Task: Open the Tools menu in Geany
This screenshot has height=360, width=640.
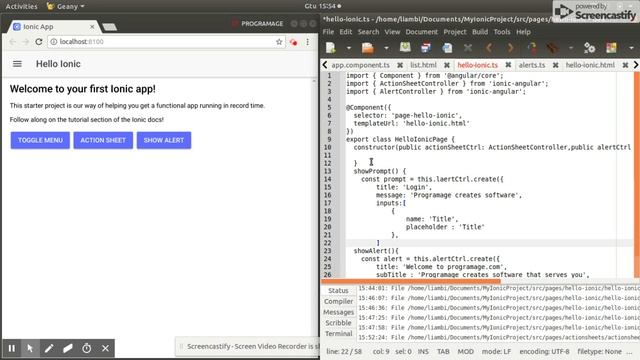Action: coord(502,32)
